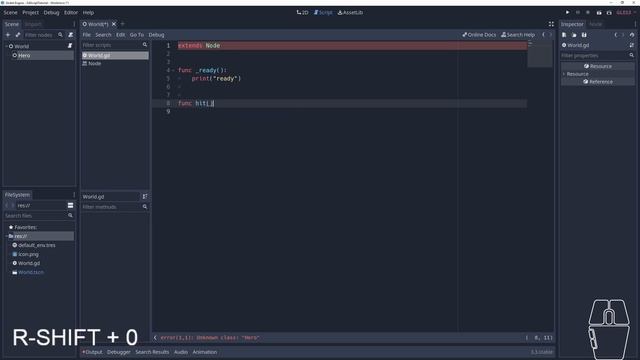Click the search icon in Filter properties

click(x=631, y=56)
